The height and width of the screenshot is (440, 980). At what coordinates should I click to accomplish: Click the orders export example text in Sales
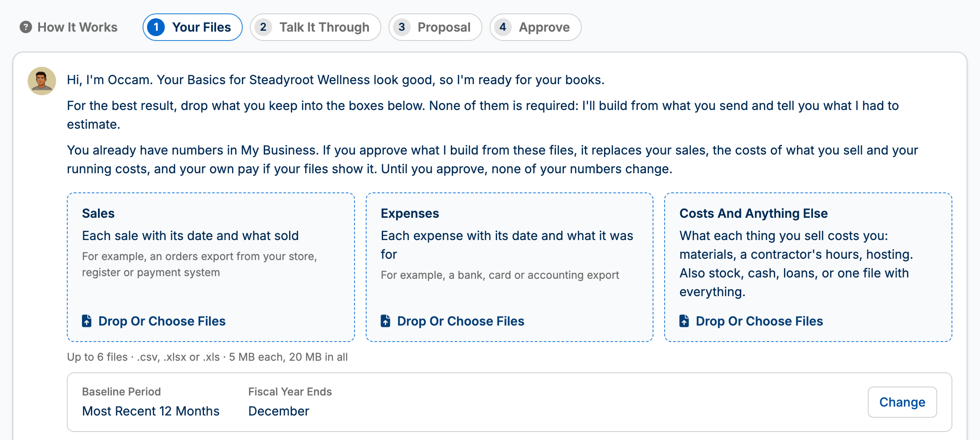(200, 264)
